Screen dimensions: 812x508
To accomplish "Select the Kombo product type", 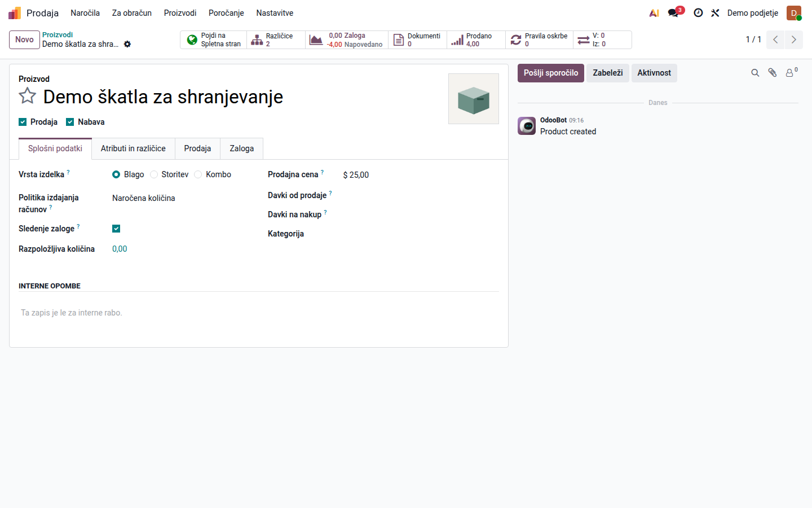I will pyautogui.click(x=198, y=174).
